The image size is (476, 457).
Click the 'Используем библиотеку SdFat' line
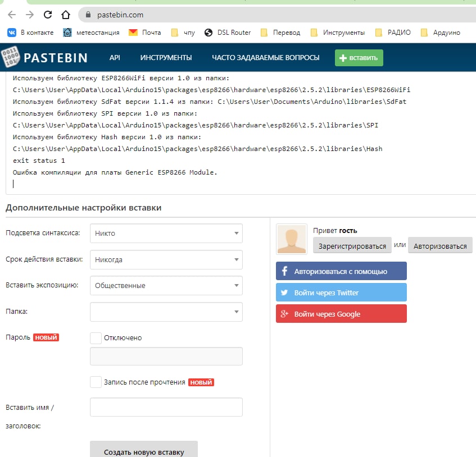click(x=210, y=102)
